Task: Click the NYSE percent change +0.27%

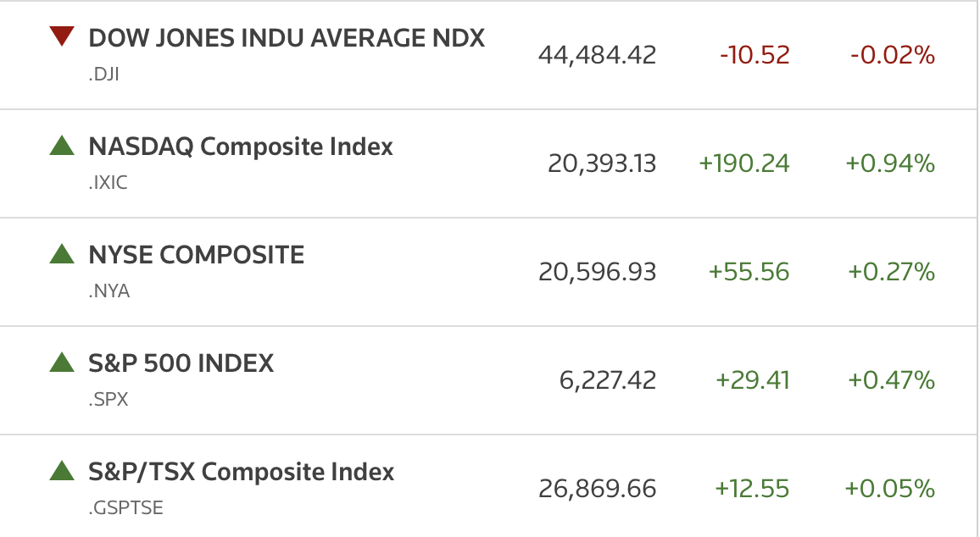Action: click(891, 272)
